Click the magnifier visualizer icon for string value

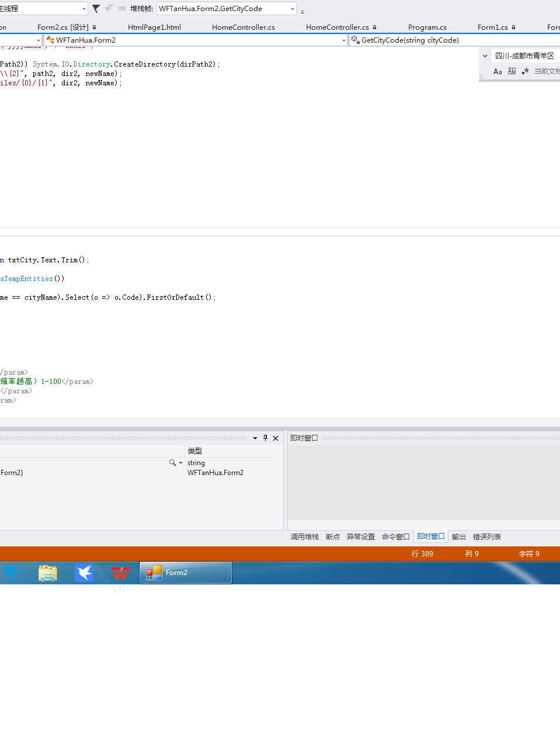click(x=172, y=463)
